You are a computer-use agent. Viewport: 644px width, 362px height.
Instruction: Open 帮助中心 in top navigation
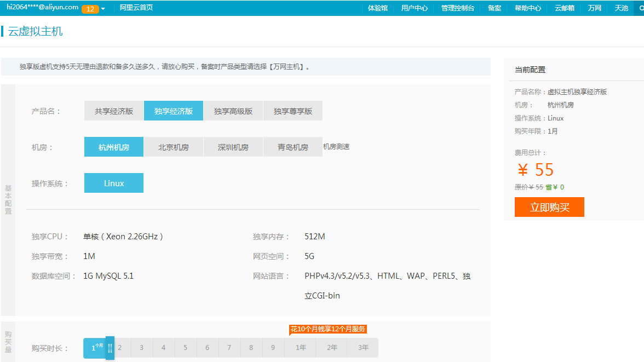point(527,8)
